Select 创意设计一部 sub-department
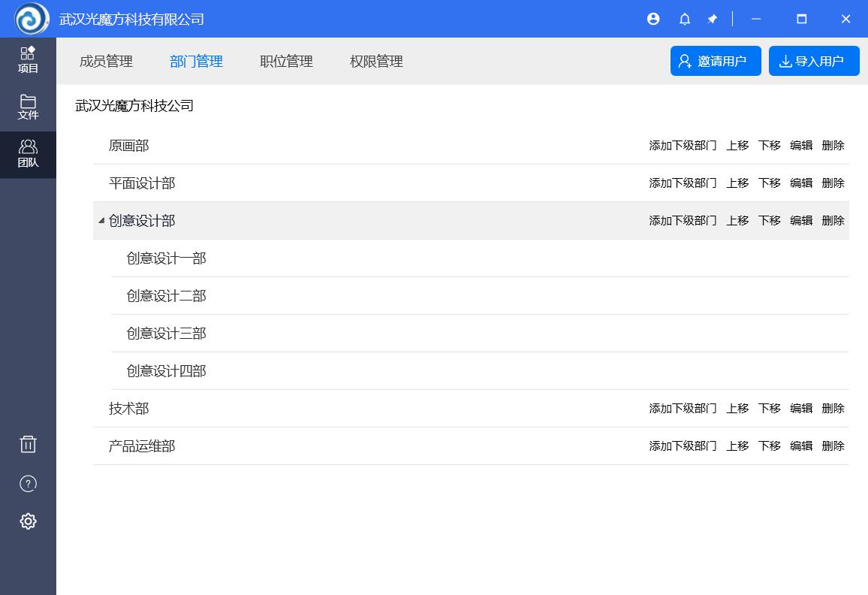The width and height of the screenshot is (868, 595). (x=166, y=258)
